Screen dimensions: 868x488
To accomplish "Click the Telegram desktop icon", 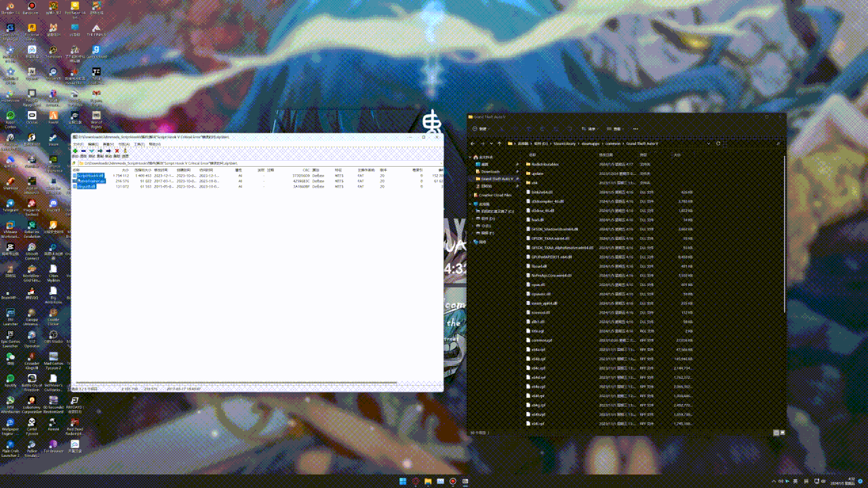I will [x=10, y=203].
